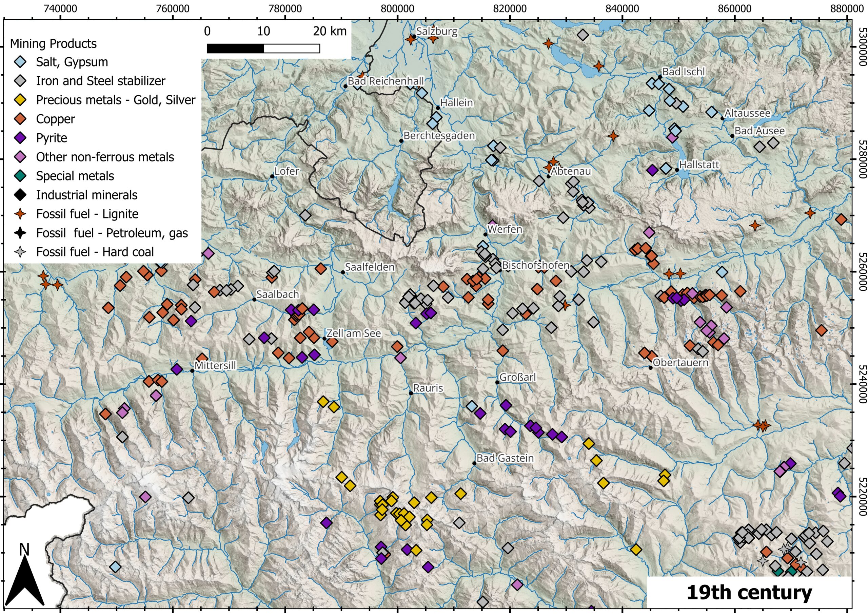
Task: Click the Copper legend diamond icon
Action: 20,119
